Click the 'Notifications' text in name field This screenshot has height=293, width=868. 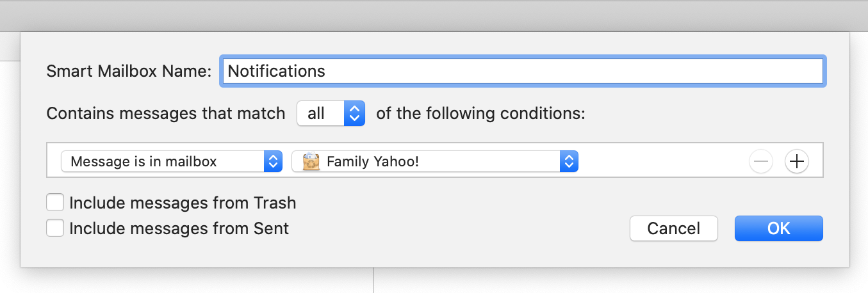277,71
